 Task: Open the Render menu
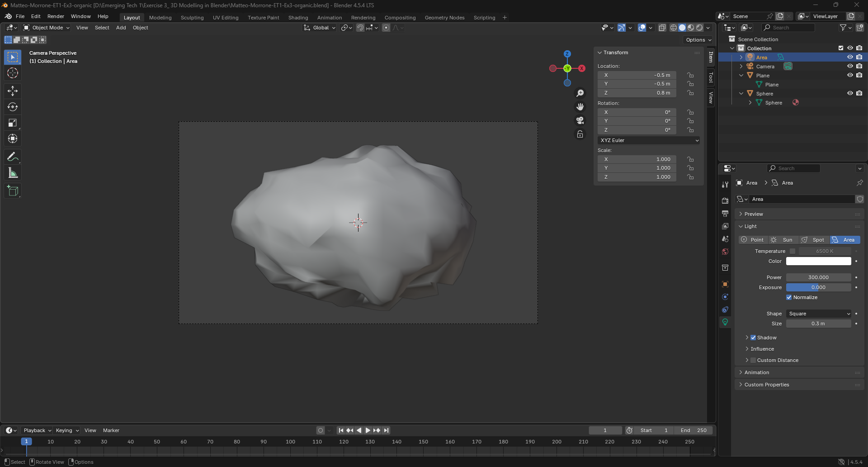56,16
